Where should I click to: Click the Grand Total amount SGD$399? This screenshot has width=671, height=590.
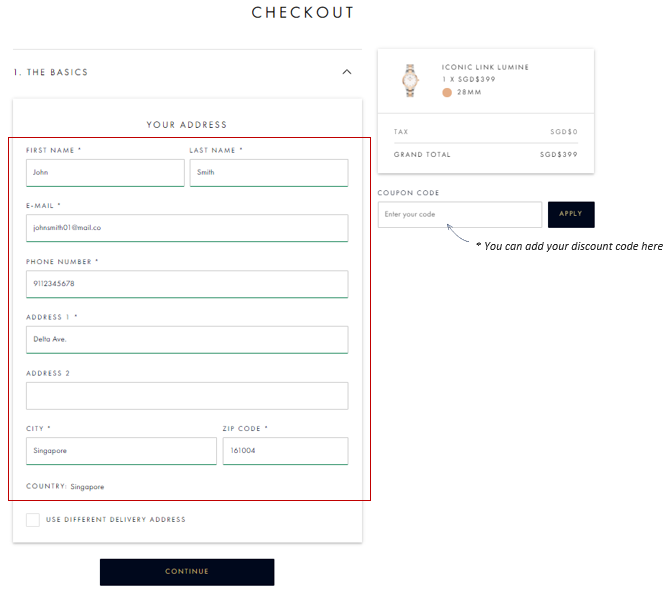(x=558, y=155)
